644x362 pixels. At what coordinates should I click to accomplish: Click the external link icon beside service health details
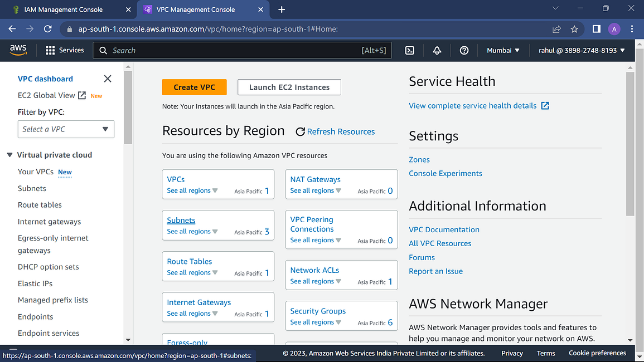click(x=545, y=105)
